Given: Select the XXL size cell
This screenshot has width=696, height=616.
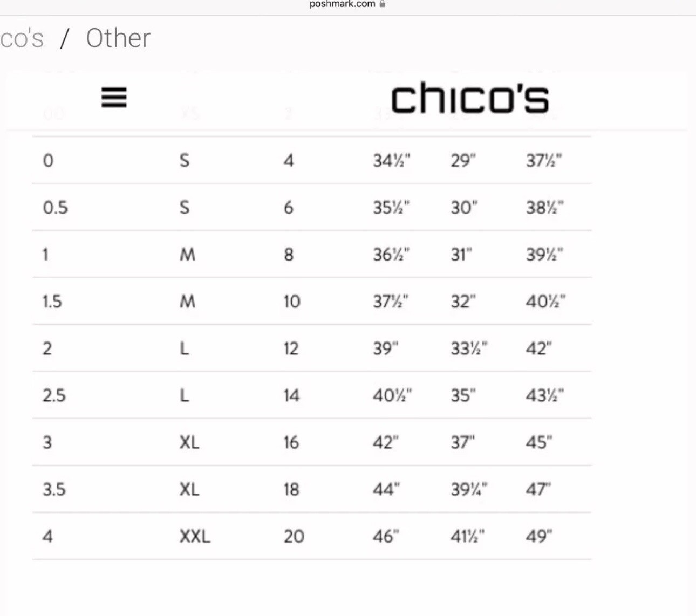Looking at the screenshot, I should point(195,536).
